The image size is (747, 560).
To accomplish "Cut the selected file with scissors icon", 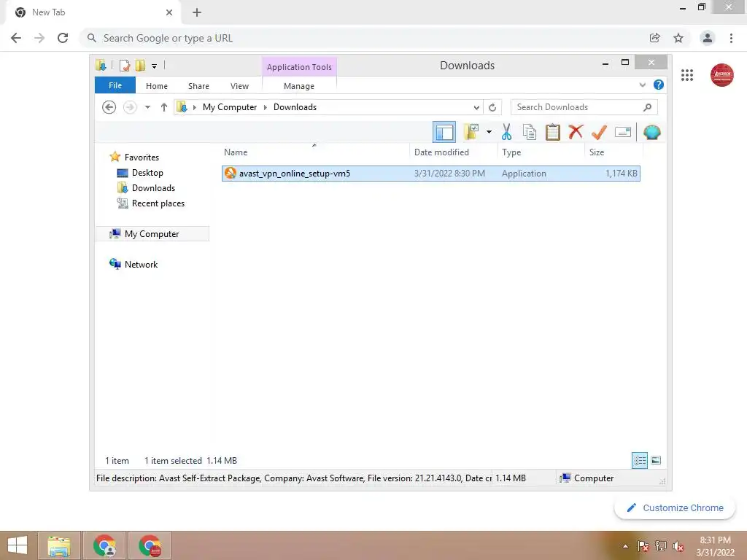I will tap(506, 132).
